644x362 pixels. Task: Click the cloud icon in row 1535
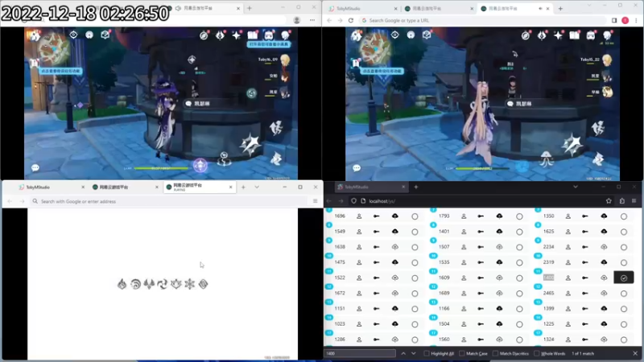point(499,262)
